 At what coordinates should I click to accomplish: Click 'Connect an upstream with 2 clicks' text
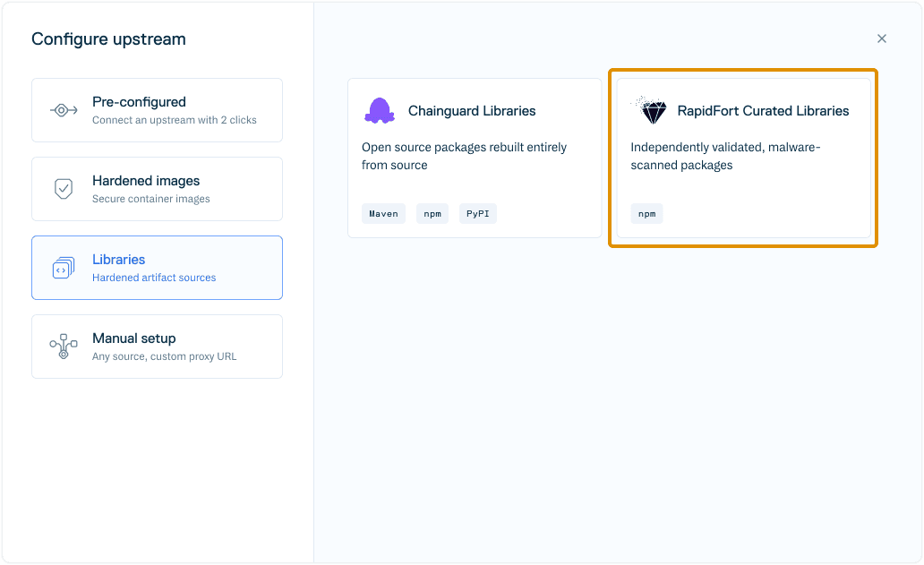click(x=175, y=120)
